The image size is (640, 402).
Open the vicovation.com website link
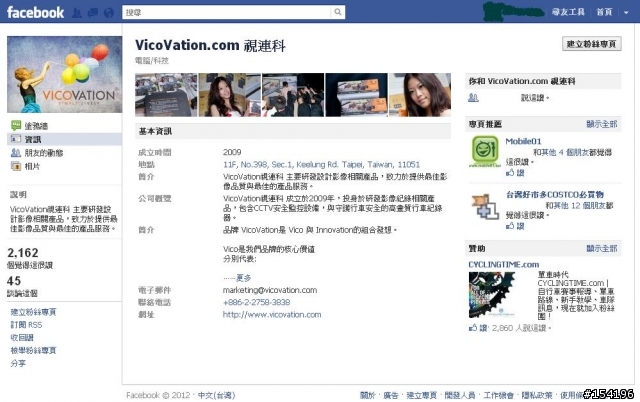click(272, 315)
